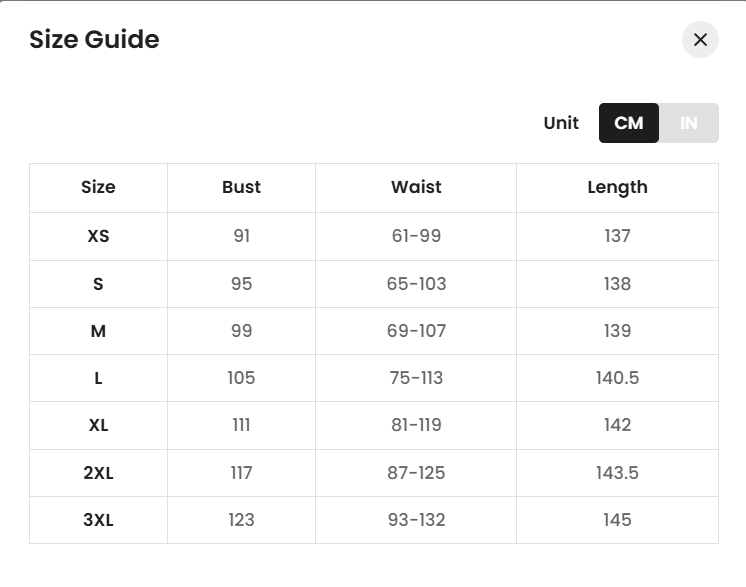Select the S size row label
746x587 pixels.
click(x=98, y=284)
